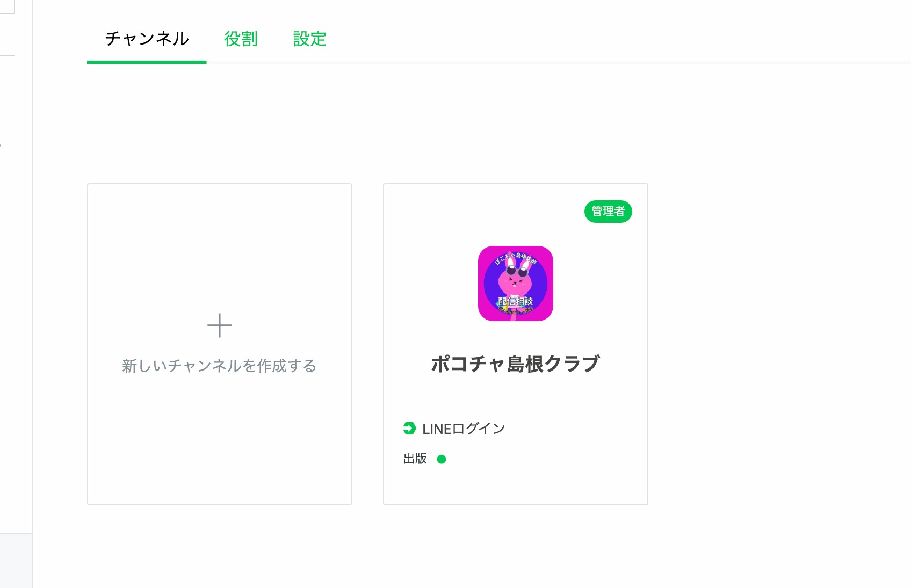
Task: Open the 役割 tab
Action: (241, 39)
